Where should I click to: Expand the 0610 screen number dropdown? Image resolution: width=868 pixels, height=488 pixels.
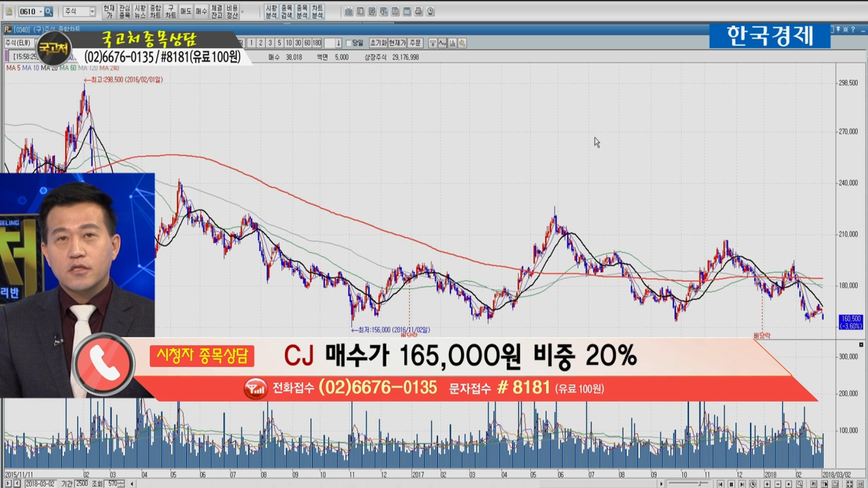click(40, 12)
